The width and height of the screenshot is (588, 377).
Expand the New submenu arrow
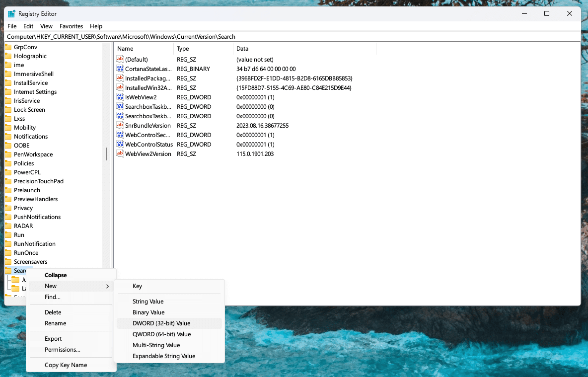pos(108,286)
